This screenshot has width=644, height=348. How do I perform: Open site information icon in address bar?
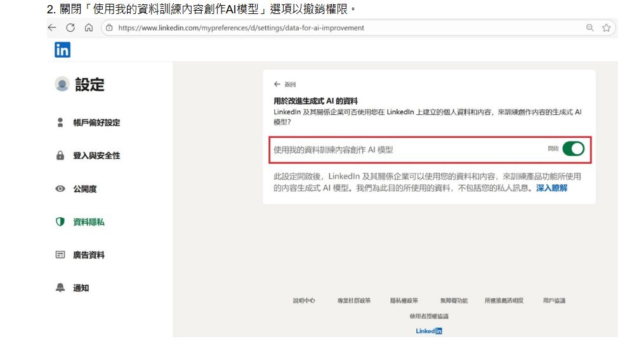[109, 28]
